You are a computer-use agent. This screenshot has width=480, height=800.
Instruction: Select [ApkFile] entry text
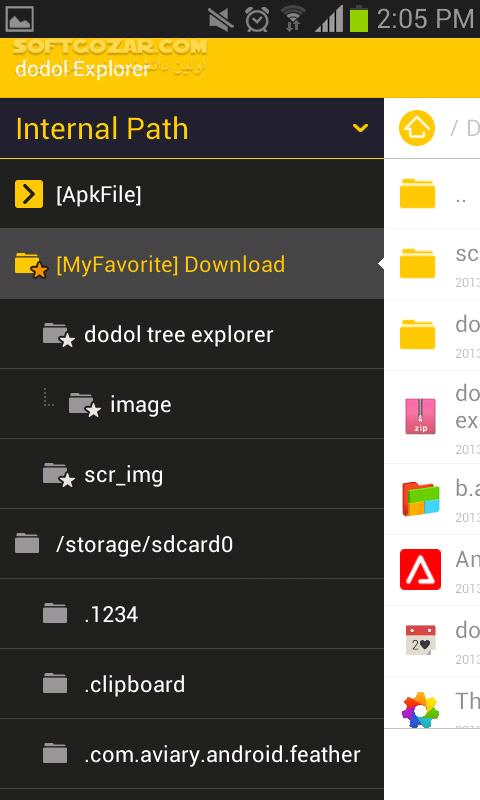click(98, 194)
